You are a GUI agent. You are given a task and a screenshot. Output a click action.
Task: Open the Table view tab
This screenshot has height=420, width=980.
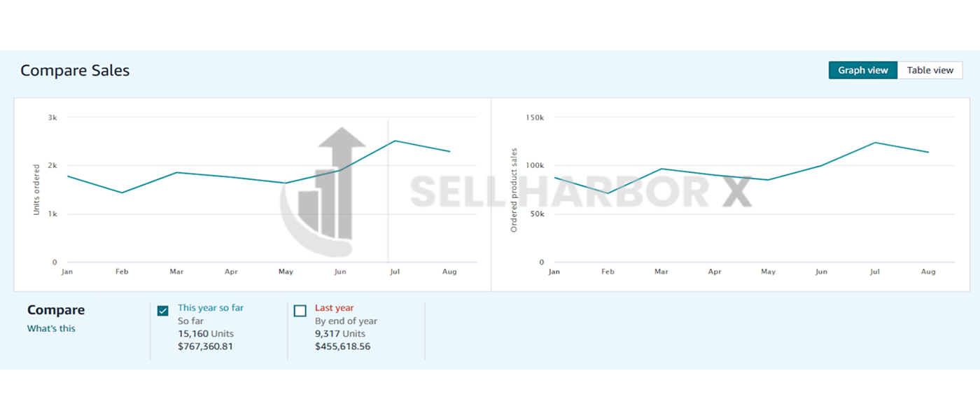point(930,70)
